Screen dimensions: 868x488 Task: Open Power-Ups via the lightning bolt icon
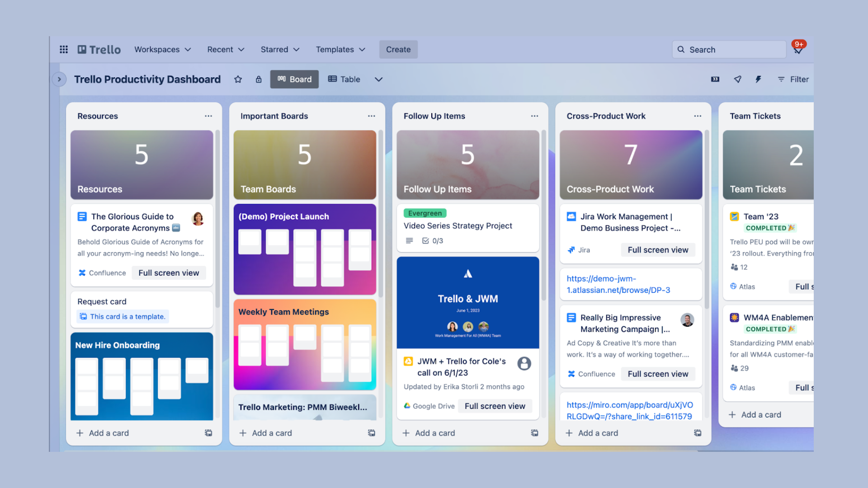click(x=758, y=79)
